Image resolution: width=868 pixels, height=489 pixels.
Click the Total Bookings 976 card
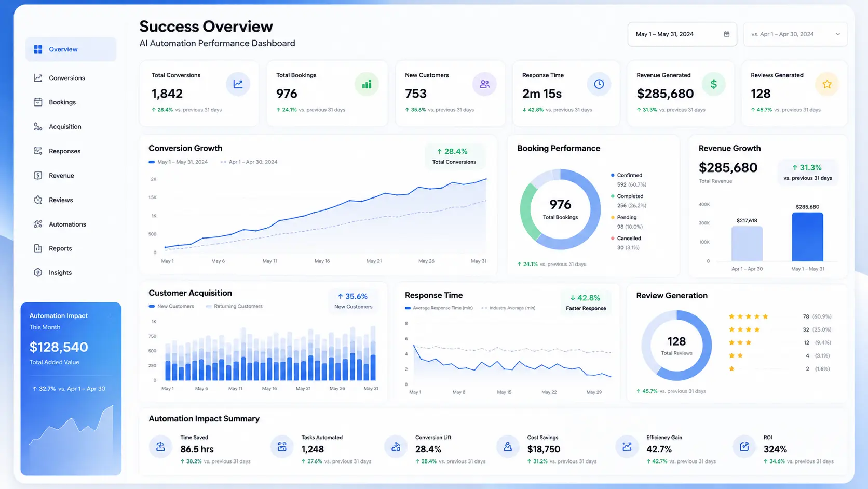coord(327,93)
